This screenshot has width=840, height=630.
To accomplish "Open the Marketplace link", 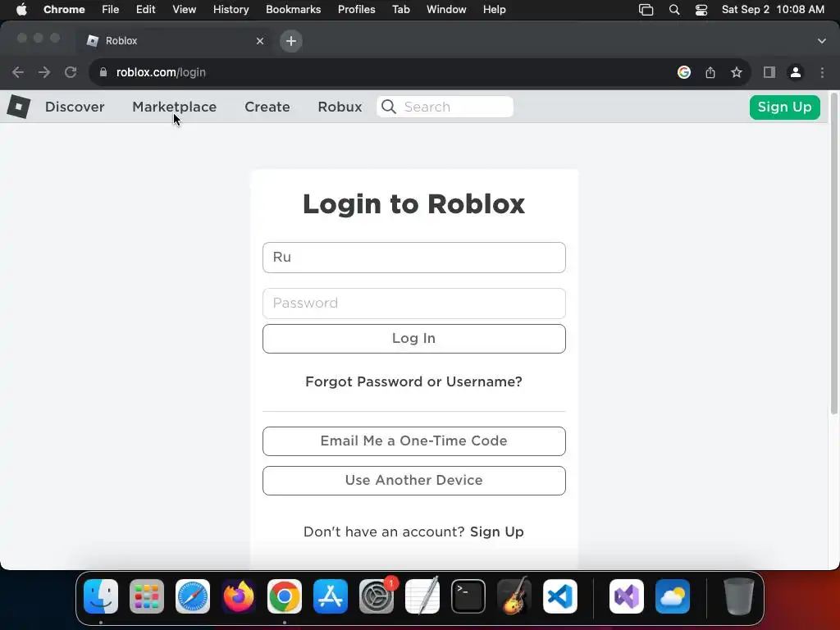I will [x=175, y=107].
